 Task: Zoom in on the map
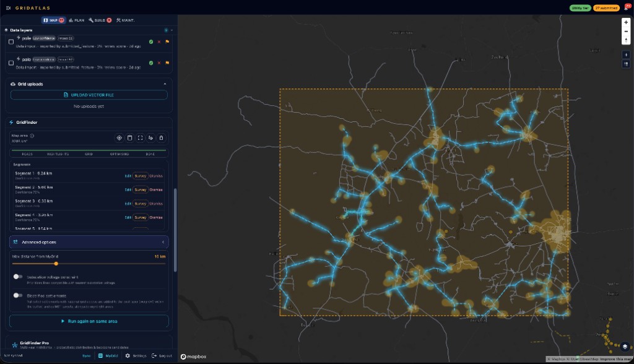626,22
